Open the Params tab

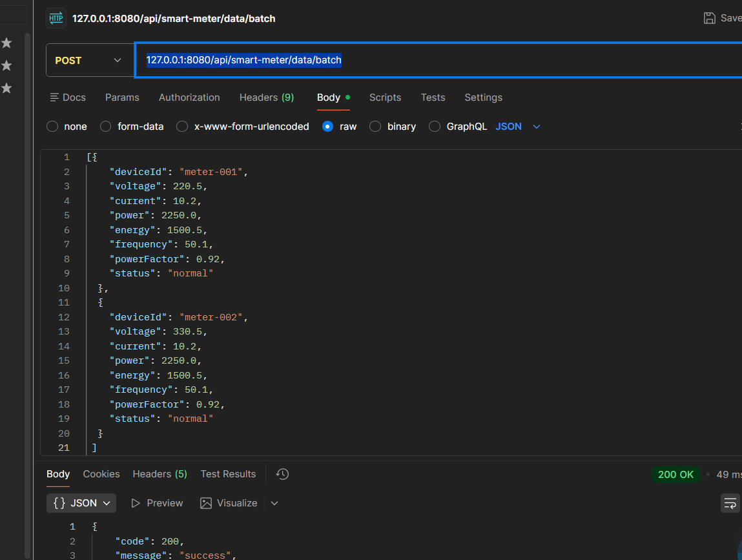tap(122, 97)
